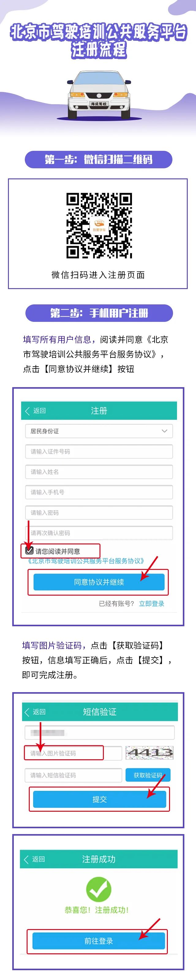Click the 同意协议并继续 button
The width and height of the screenshot is (196, 980).
(99, 582)
